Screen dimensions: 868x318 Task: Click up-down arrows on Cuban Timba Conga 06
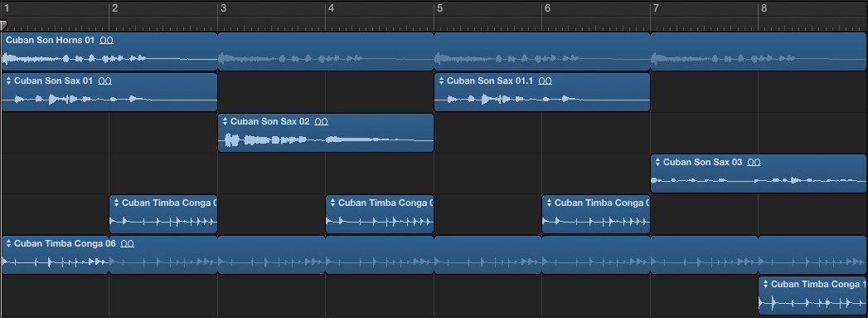[x=8, y=244]
